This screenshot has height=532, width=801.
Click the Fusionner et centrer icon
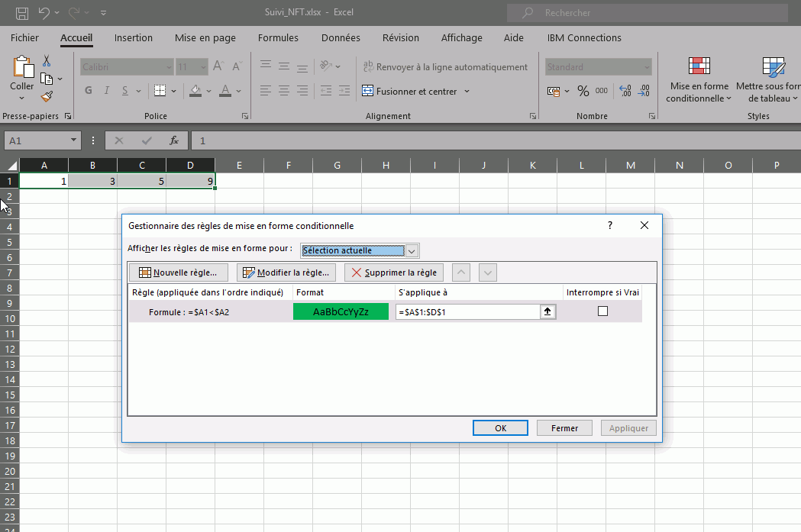pyautogui.click(x=368, y=91)
